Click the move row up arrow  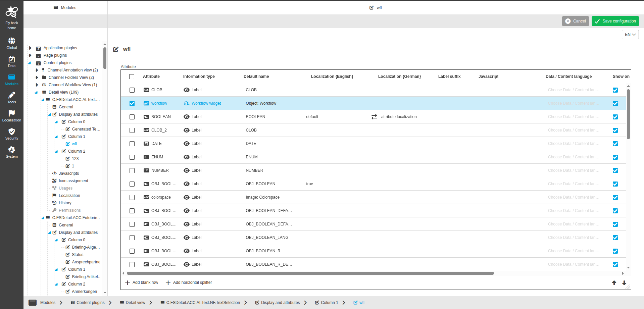614,283
